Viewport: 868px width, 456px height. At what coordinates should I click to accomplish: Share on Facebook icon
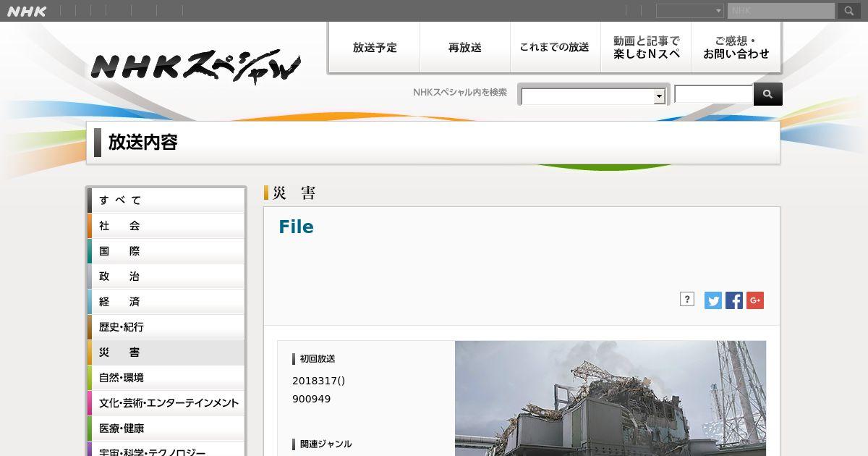(x=734, y=300)
